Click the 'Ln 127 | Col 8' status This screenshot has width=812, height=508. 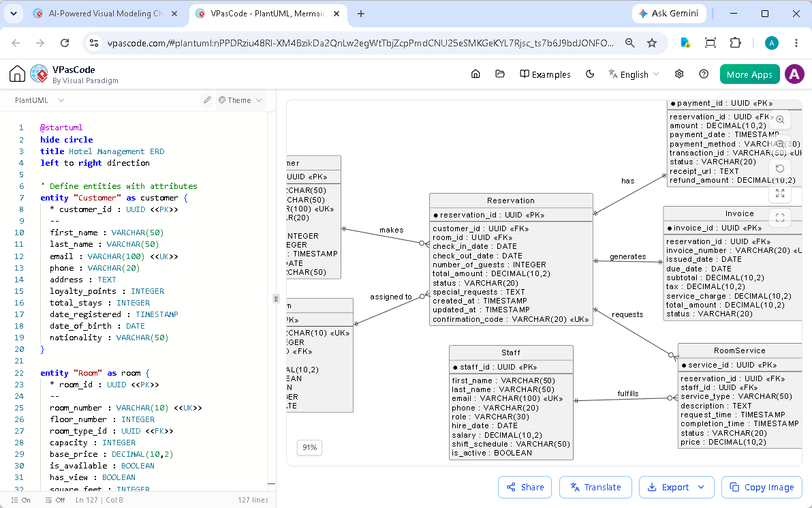point(99,500)
